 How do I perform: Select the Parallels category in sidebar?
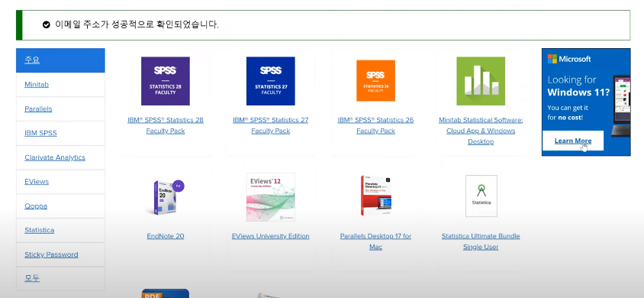click(x=60, y=109)
